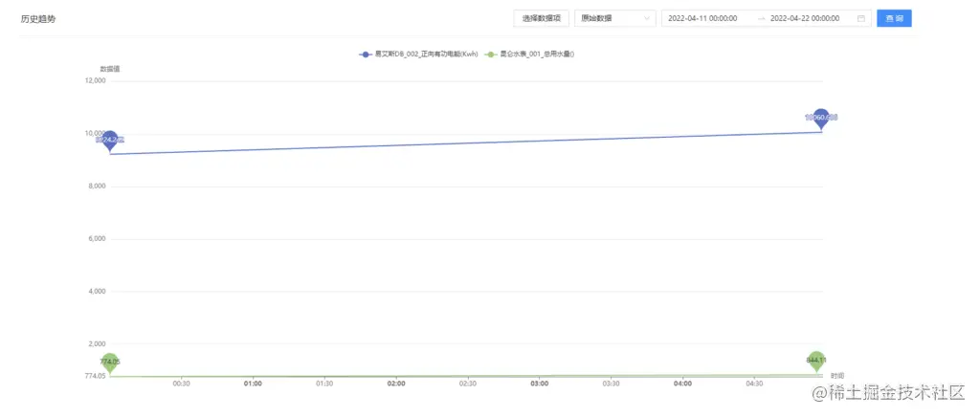This screenshot has width=980, height=417.
Task: Click the 04:00 x-axis label
Action: tap(682, 384)
